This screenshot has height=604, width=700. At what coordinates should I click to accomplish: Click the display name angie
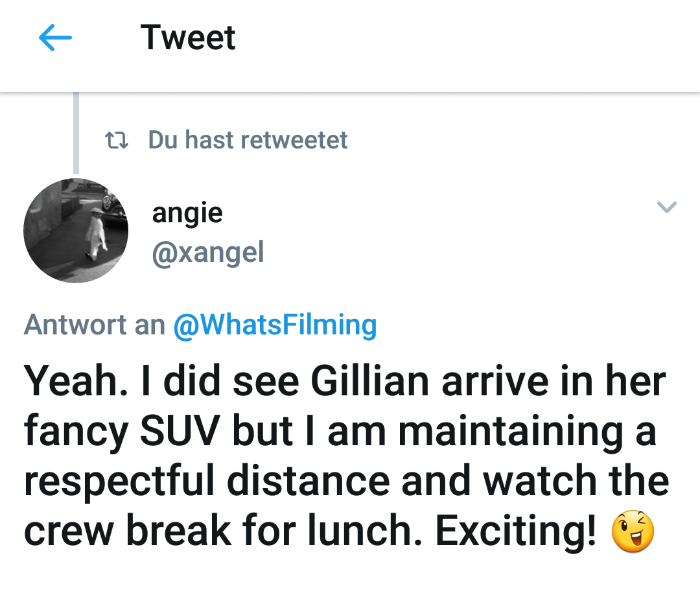(187, 213)
